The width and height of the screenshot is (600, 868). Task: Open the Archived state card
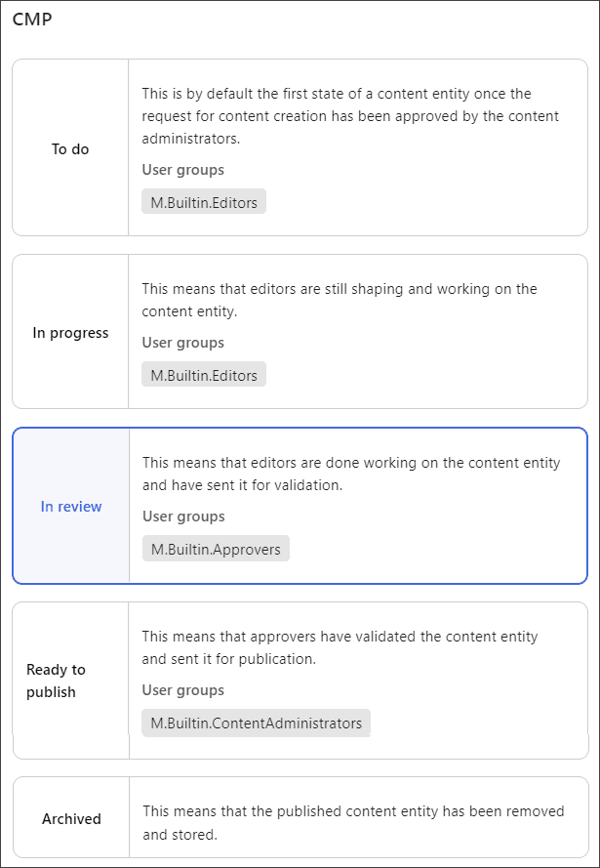point(300,817)
